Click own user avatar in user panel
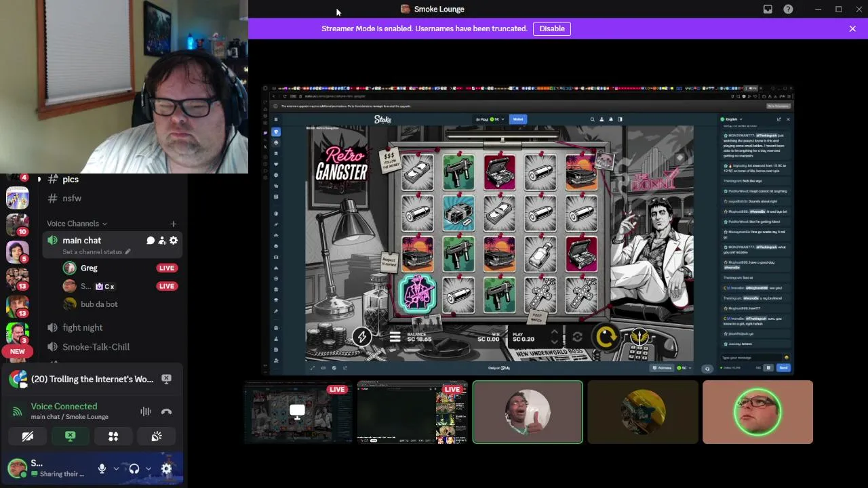The width and height of the screenshot is (868, 488). [18, 468]
